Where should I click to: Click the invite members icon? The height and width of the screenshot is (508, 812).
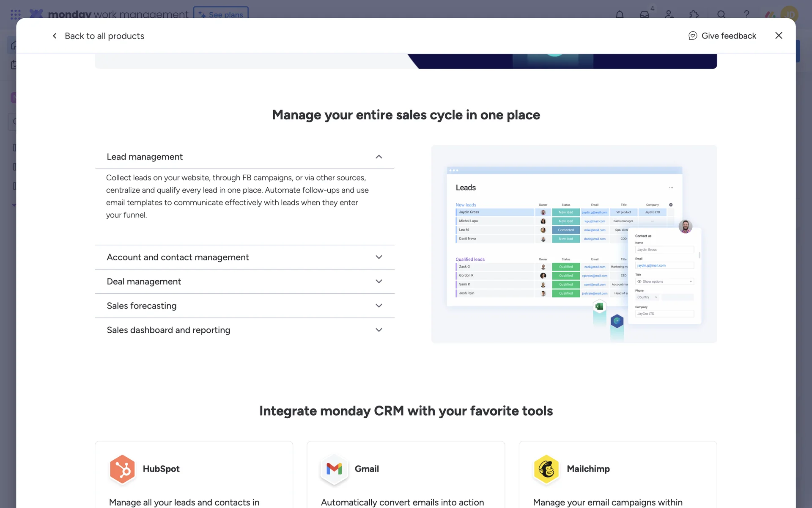(669, 14)
